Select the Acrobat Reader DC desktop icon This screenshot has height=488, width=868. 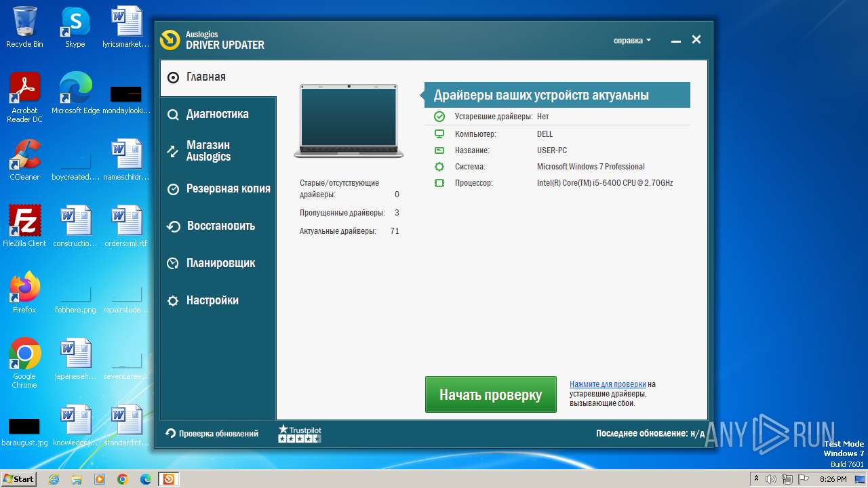[x=24, y=98]
